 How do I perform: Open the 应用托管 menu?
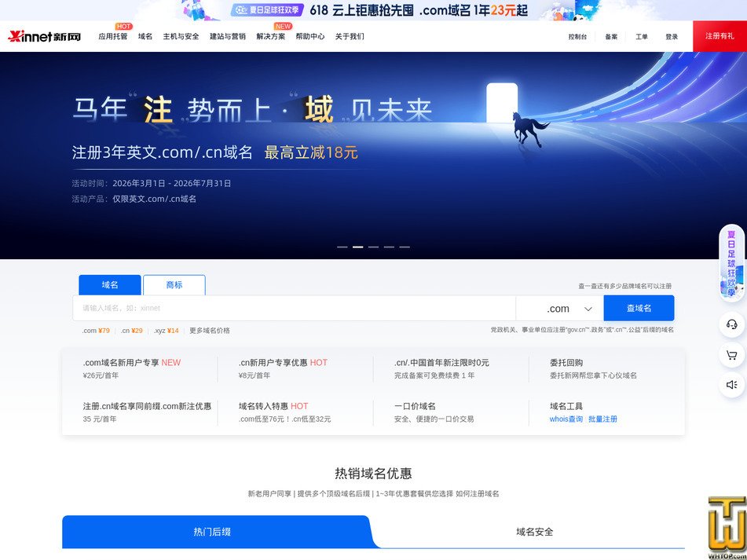(113, 36)
